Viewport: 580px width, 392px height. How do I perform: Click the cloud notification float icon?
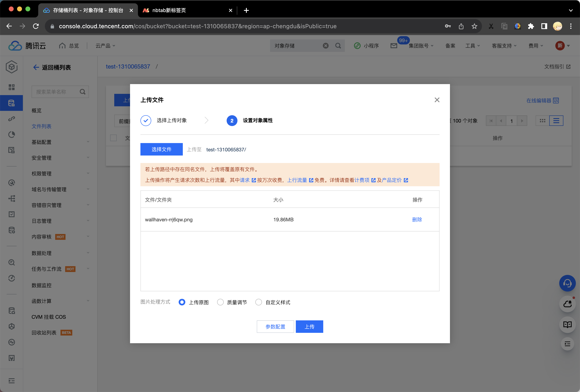pyautogui.click(x=567, y=304)
